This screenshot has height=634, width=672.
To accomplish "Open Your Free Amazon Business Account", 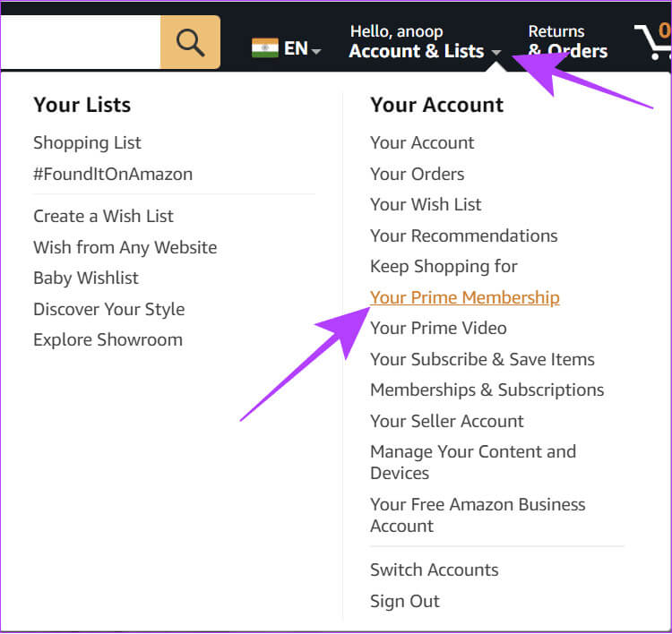I will coord(478,515).
